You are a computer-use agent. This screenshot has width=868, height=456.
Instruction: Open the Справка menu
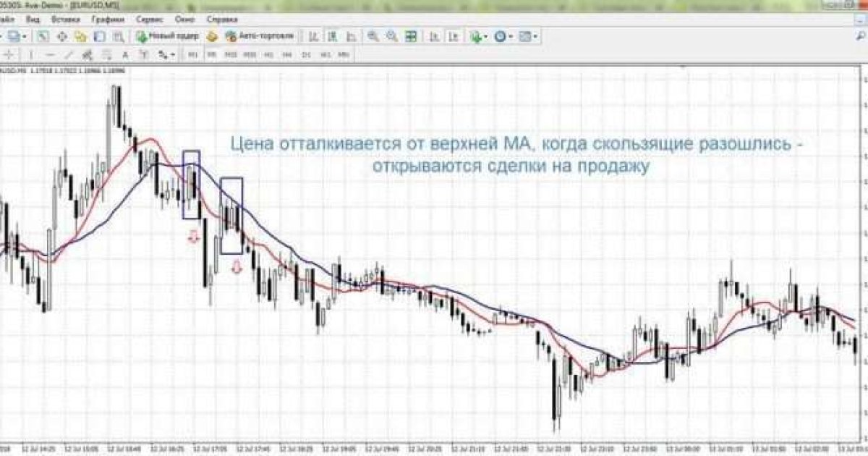222,19
